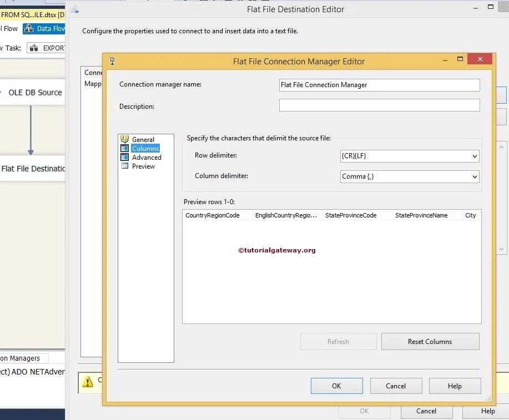Click the Reset Columns button
The width and height of the screenshot is (509, 420).
[x=430, y=341]
